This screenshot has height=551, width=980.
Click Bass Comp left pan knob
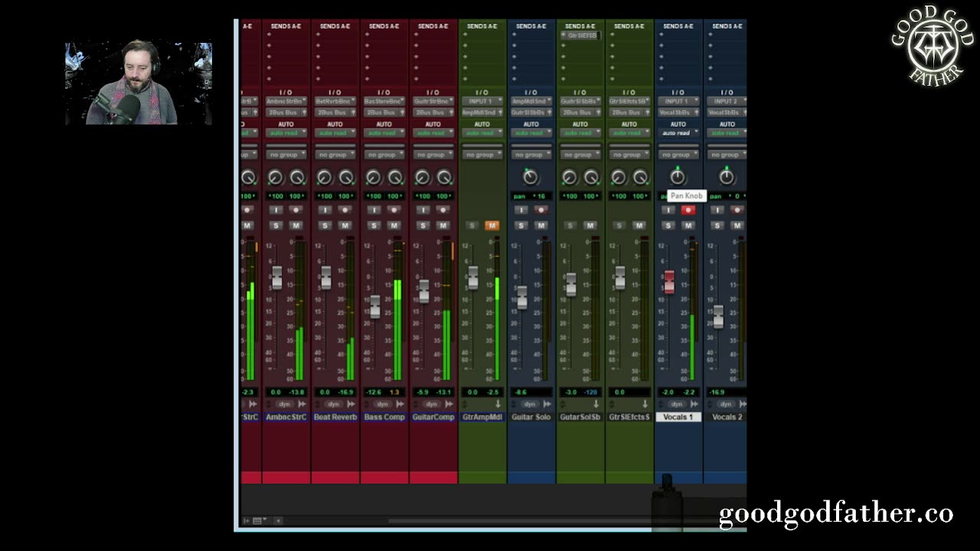(x=374, y=178)
